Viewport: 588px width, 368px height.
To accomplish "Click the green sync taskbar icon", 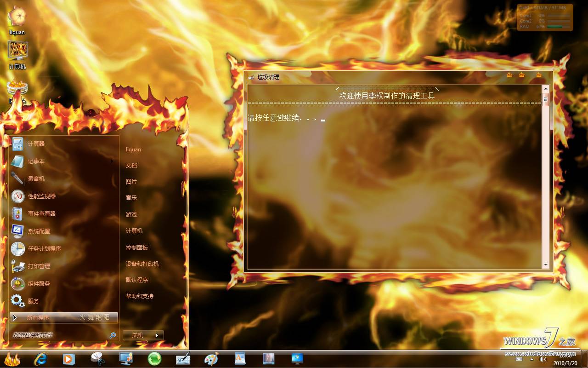I will (x=154, y=358).
